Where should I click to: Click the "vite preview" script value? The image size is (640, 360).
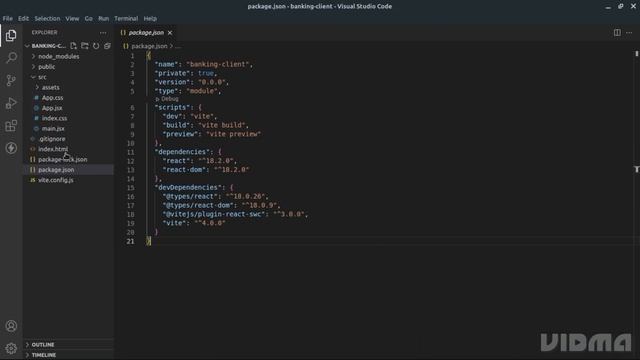pyautogui.click(x=234, y=134)
